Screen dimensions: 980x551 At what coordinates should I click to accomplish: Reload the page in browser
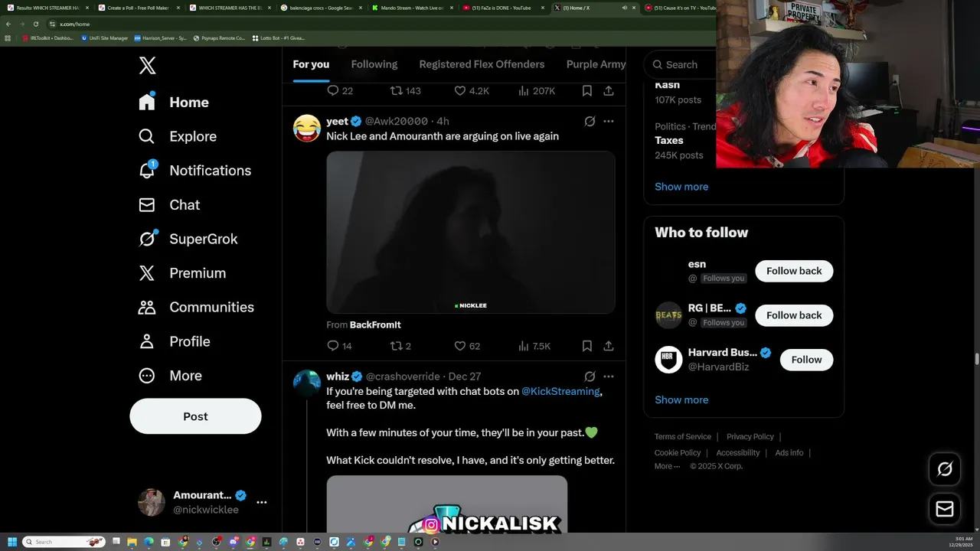click(x=35, y=24)
